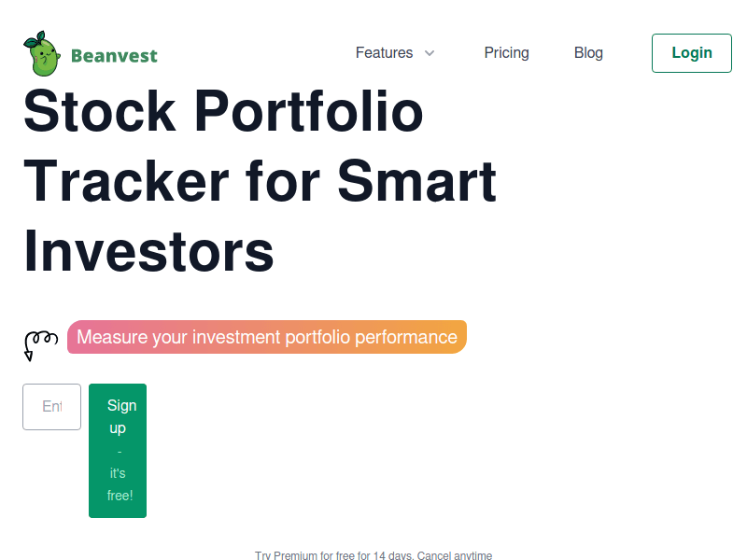The width and height of the screenshot is (747, 560).
Task: Focus the email input field
Action: [52, 407]
